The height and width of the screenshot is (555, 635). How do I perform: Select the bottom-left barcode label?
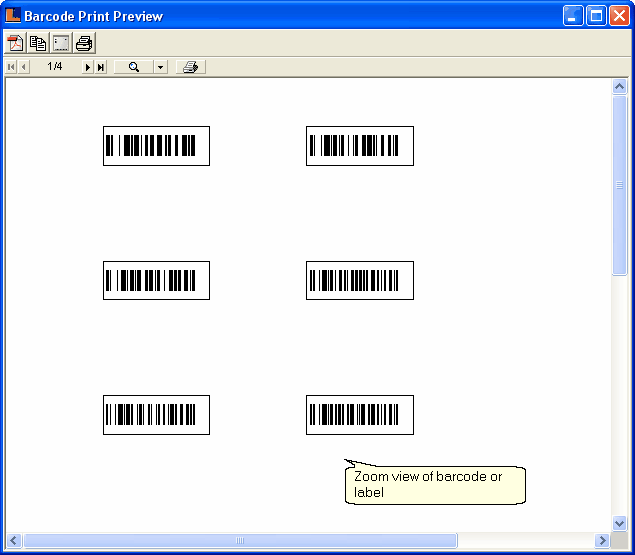156,415
